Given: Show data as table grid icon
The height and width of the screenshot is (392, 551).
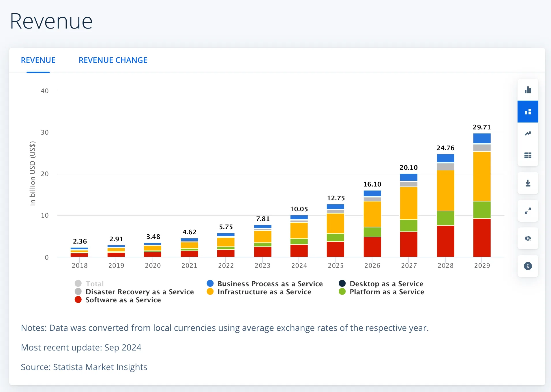Looking at the screenshot, I should point(528,156).
